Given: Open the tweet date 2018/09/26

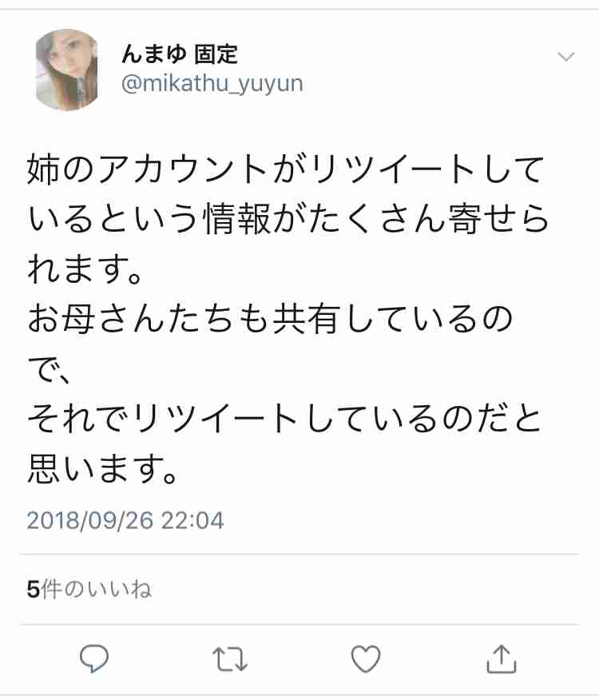Looking at the screenshot, I should tap(89, 520).
